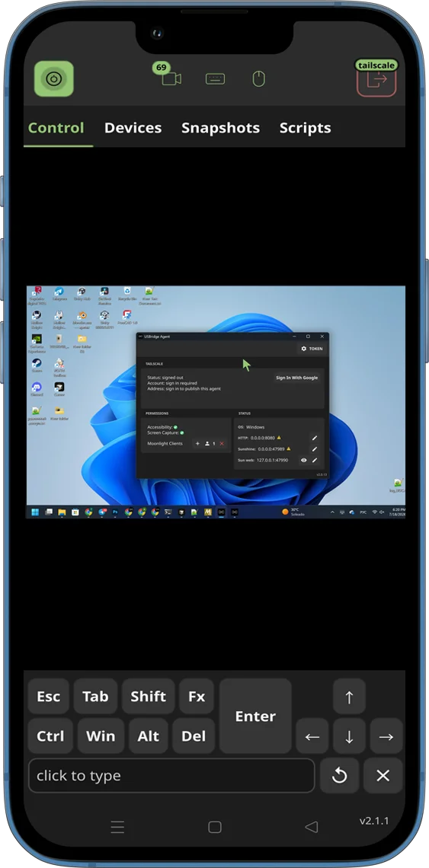Image resolution: width=429 pixels, height=868 pixels.
Task: Tap the X button beside input field
Action: [x=383, y=776]
